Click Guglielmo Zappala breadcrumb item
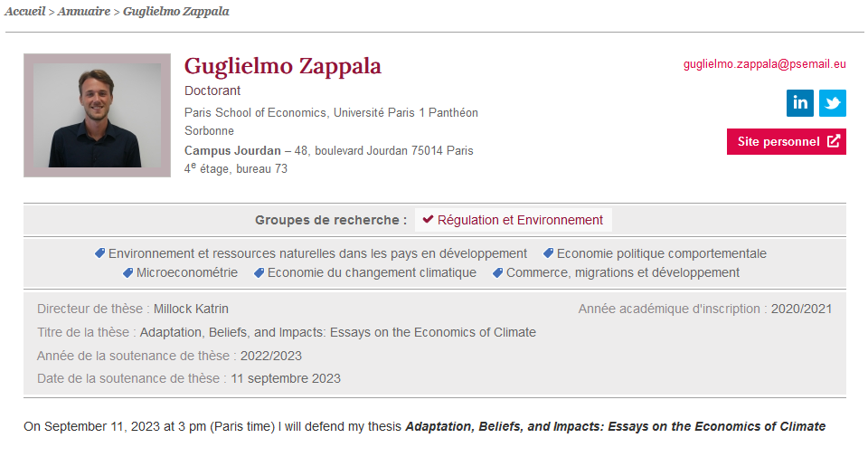This screenshot has height=457, width=868. point(176,11)
